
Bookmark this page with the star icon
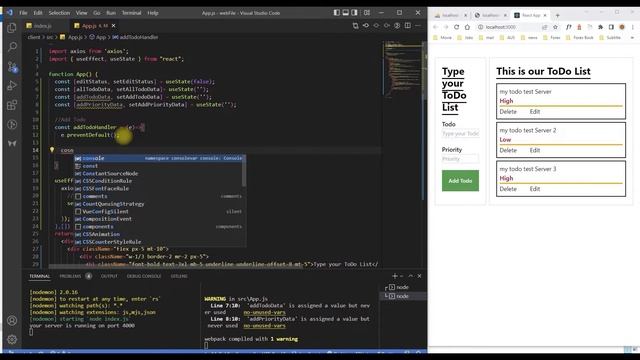[555, 27]
